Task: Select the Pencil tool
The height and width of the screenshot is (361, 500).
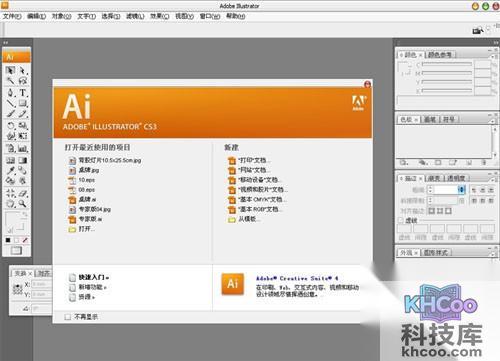Action: click(22, 114)
